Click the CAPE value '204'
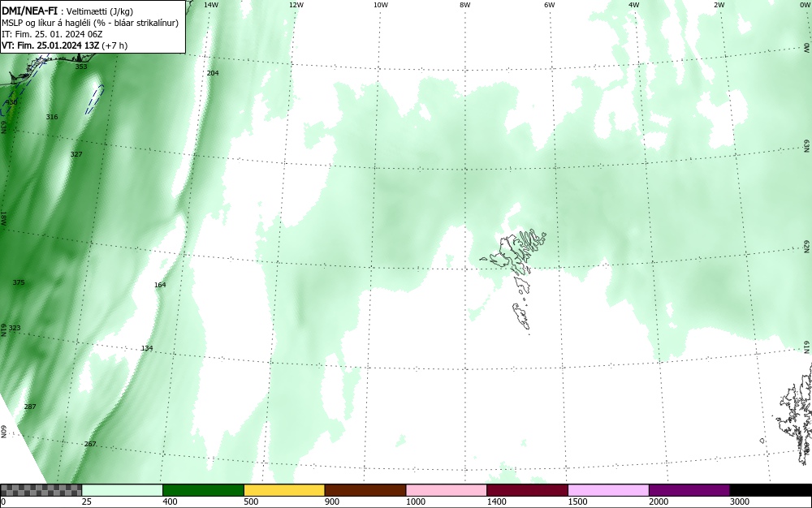 click(213, 73)
